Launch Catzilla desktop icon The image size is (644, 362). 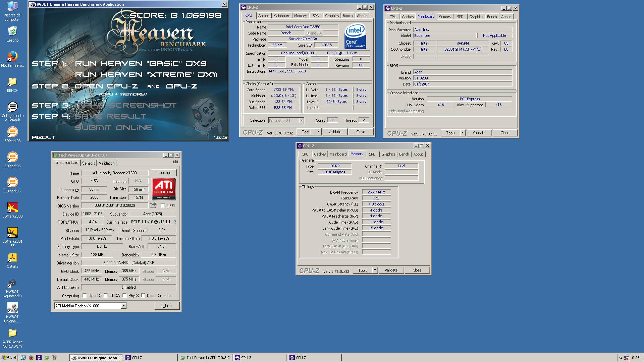pyautogui.click(x=12, y=260)
